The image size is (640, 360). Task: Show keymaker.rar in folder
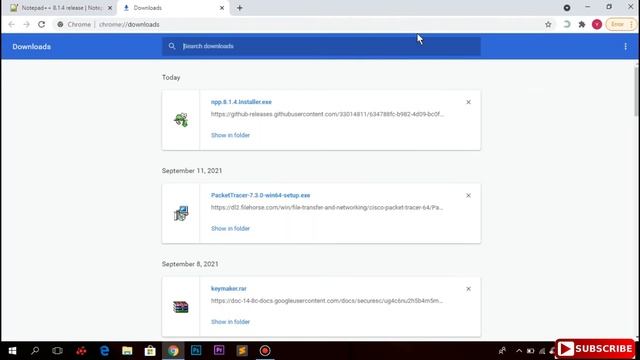(230, 322)
